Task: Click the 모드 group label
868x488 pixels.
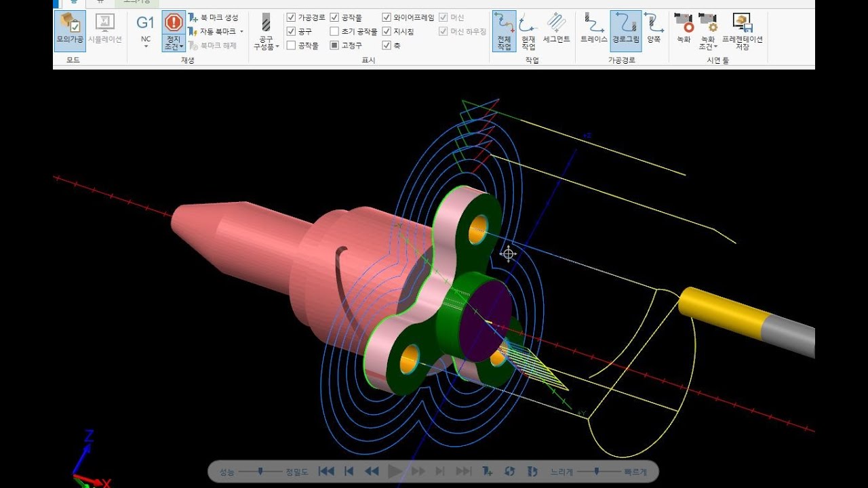Action: (73, 60)
